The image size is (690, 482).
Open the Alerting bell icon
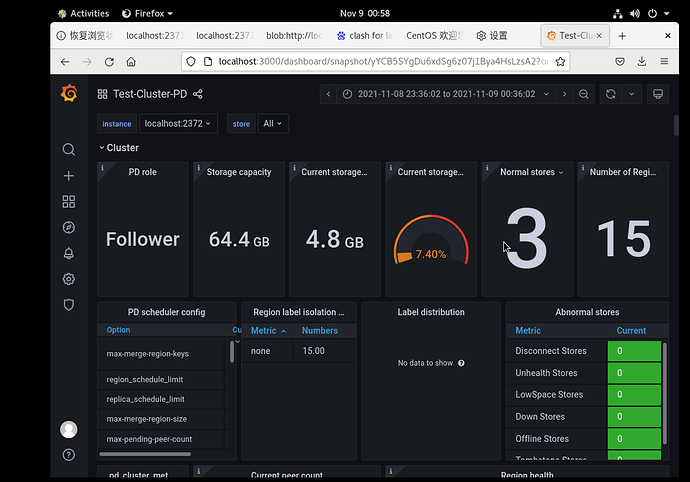pos(69,254)
